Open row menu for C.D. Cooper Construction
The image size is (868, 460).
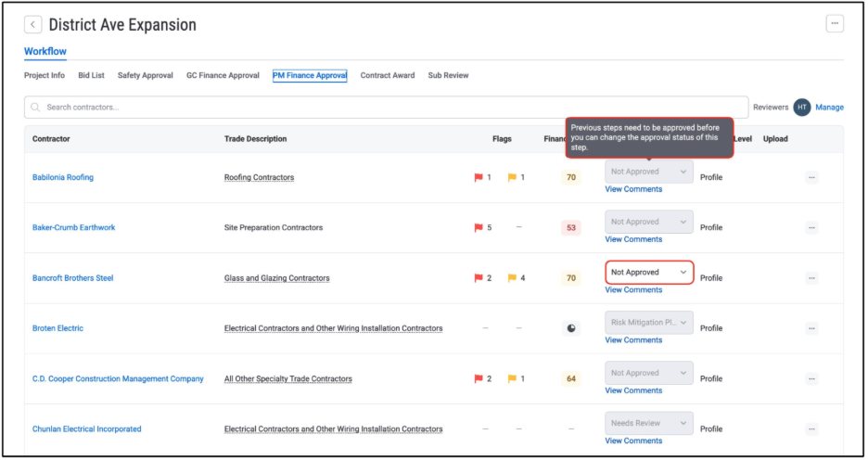point(811,378)
